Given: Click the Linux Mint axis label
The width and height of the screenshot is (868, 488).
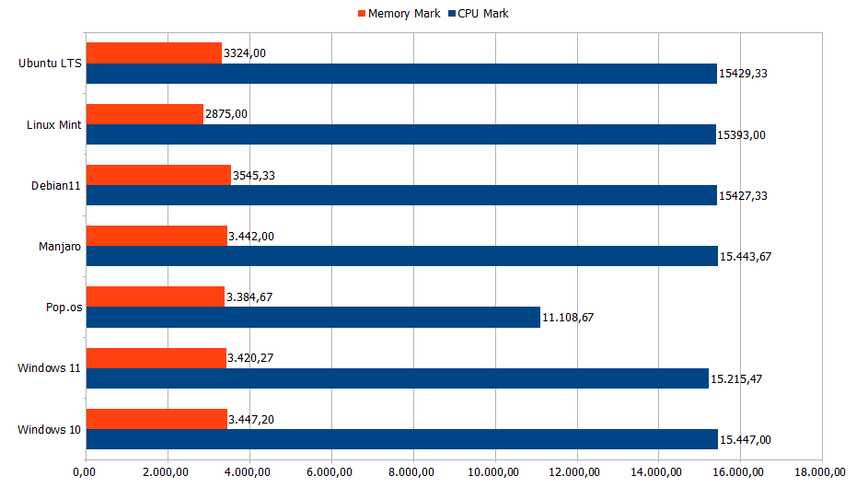Looking at the screenshot, I should tap(54, 125).
